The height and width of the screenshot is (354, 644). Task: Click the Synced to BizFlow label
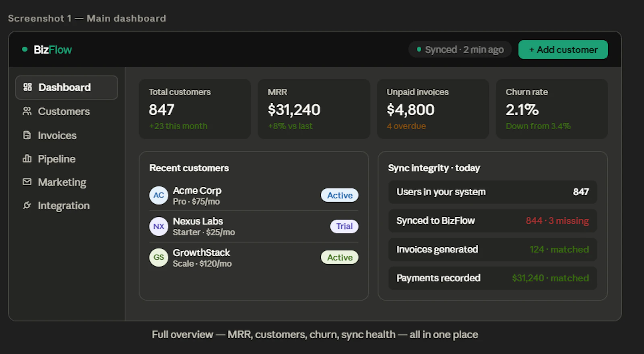tap(436, 221)
